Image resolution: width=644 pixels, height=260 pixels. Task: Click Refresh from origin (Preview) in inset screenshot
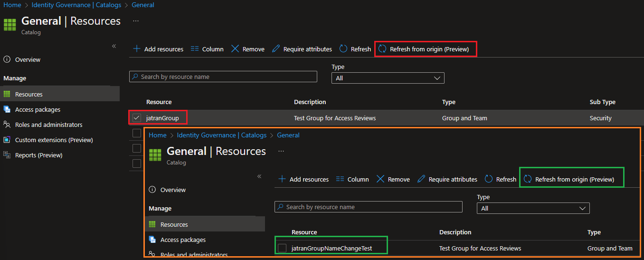tap(569, 179)
